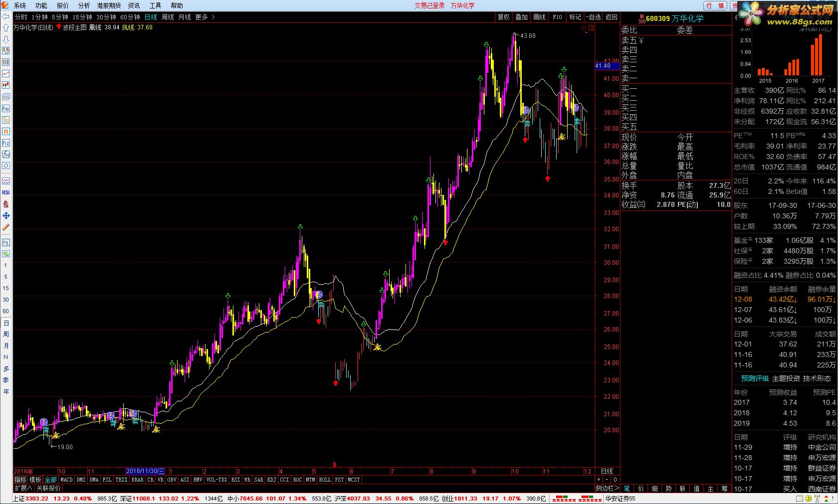Open the colored quote grid icon
838x504 pixels.
(x=6, y=62)
